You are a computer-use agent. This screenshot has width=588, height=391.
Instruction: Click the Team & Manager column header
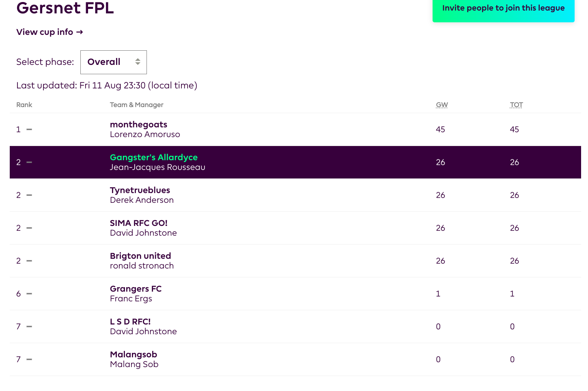click(x=137, y=105)
